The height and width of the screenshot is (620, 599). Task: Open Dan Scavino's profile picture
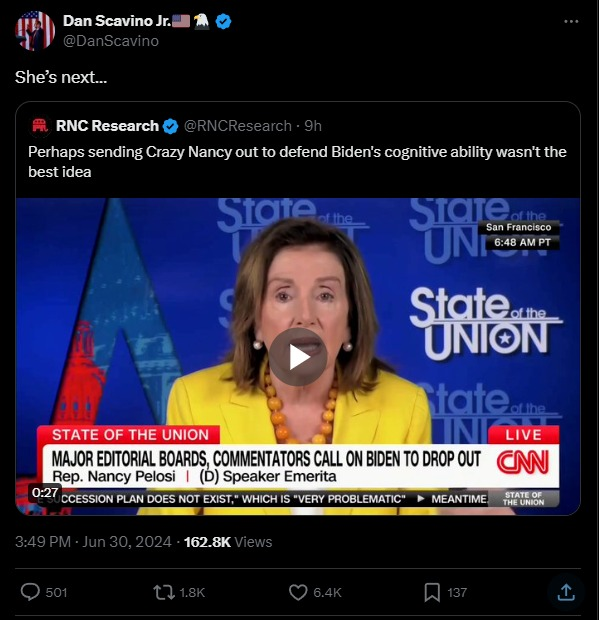[35, 31]
